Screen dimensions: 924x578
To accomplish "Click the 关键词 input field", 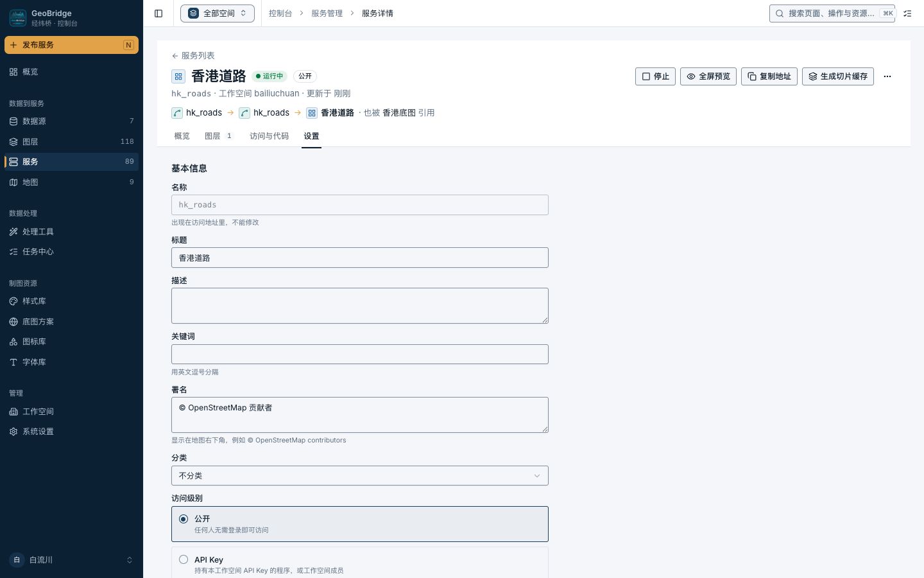I will click(360, 355).
